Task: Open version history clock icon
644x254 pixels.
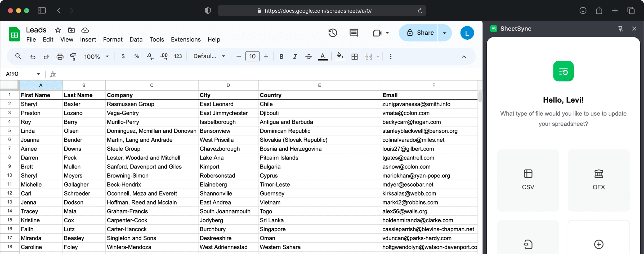Action: pos(333,33)
